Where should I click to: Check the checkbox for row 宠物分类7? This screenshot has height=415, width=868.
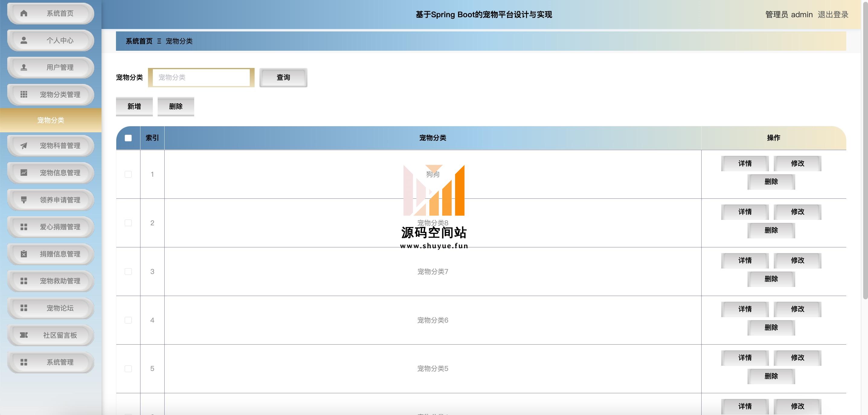click(128, 272)
